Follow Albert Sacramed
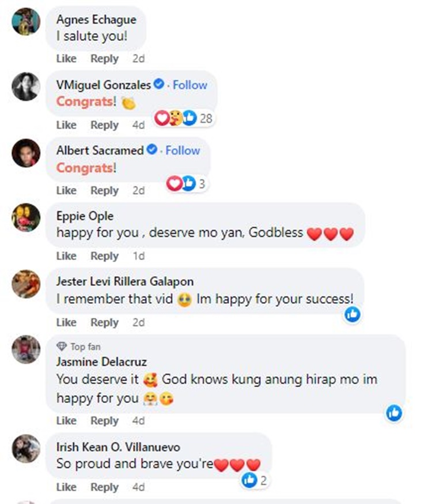Viewport: 432px width, 504px height. click(183, 151)
